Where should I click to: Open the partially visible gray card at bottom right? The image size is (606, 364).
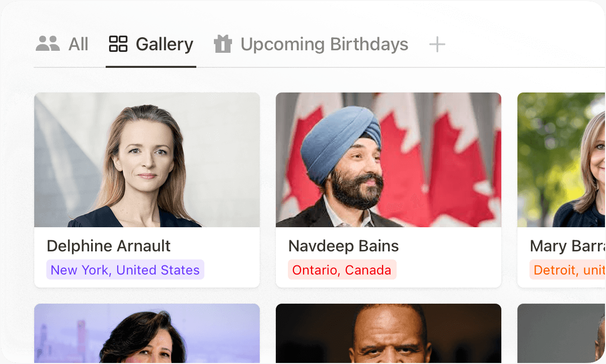click(x=561, y=333)
